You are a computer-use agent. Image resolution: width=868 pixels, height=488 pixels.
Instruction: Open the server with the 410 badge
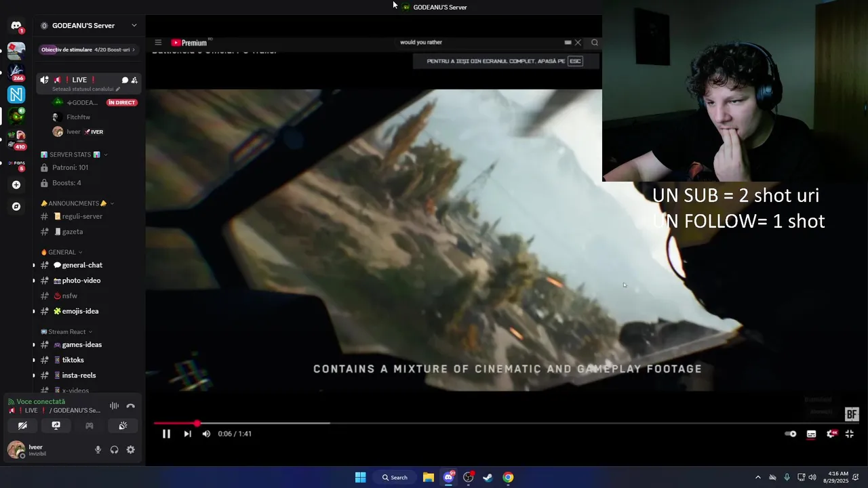pos(16,139)
